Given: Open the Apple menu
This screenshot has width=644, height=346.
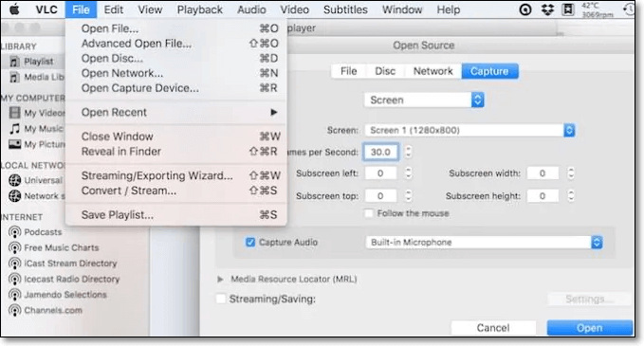Looking at the screenshot, I should pyautogui.click(x=14, y=9).
